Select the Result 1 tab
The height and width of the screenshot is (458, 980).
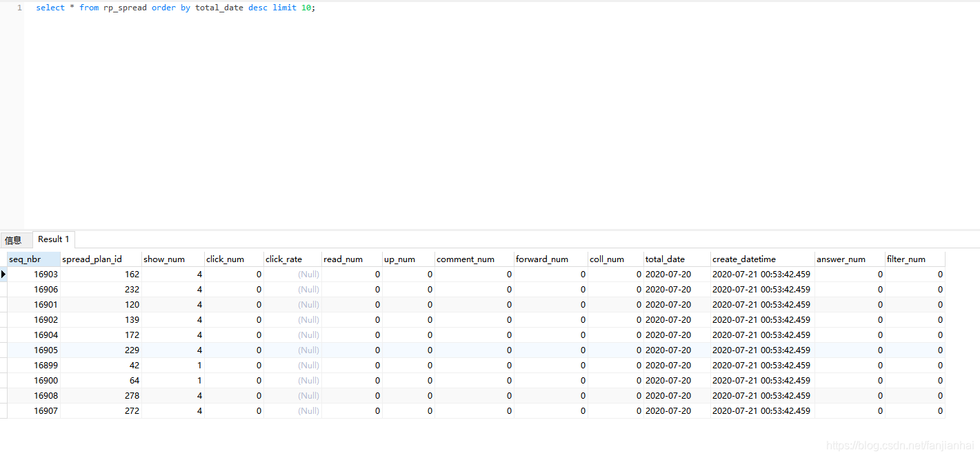[x=54, y=239]
